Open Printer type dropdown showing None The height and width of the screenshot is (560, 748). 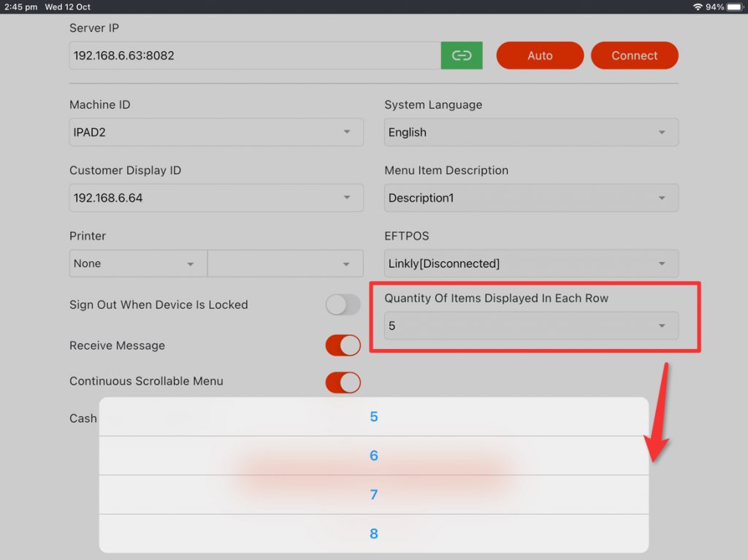coord(138,264)
